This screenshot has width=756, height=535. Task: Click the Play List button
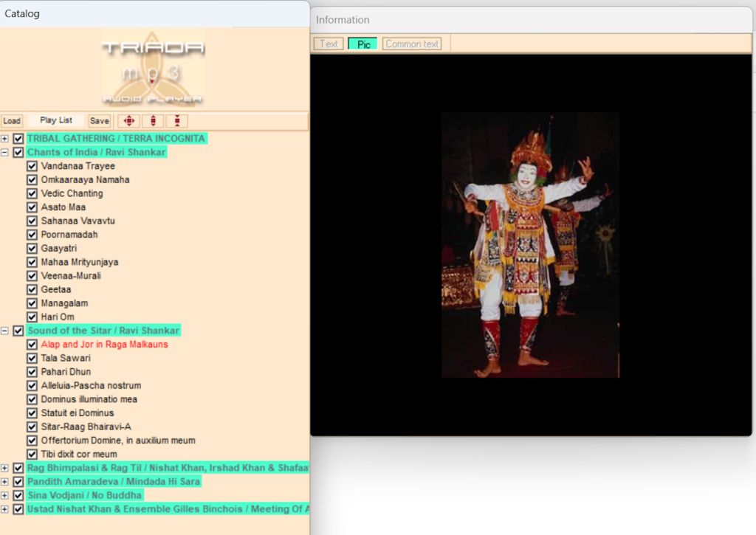pyautogui.click(x=56, y=120)
